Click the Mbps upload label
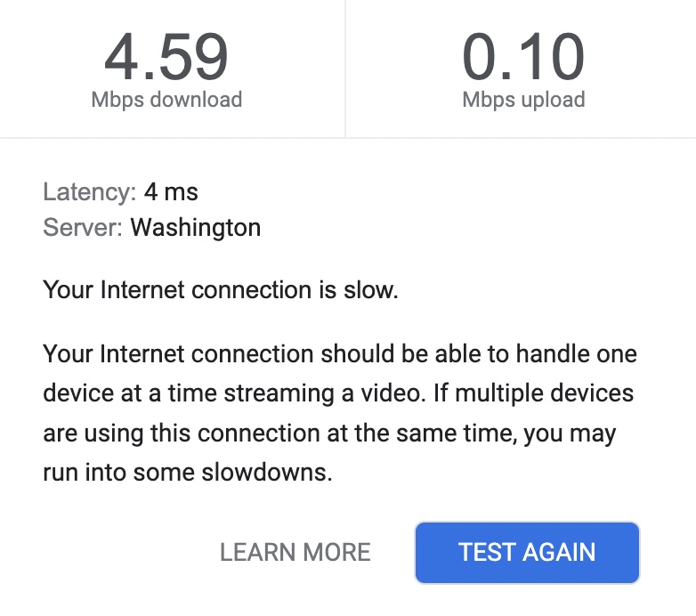Screen dimensions: 696x616 (523, 99)
